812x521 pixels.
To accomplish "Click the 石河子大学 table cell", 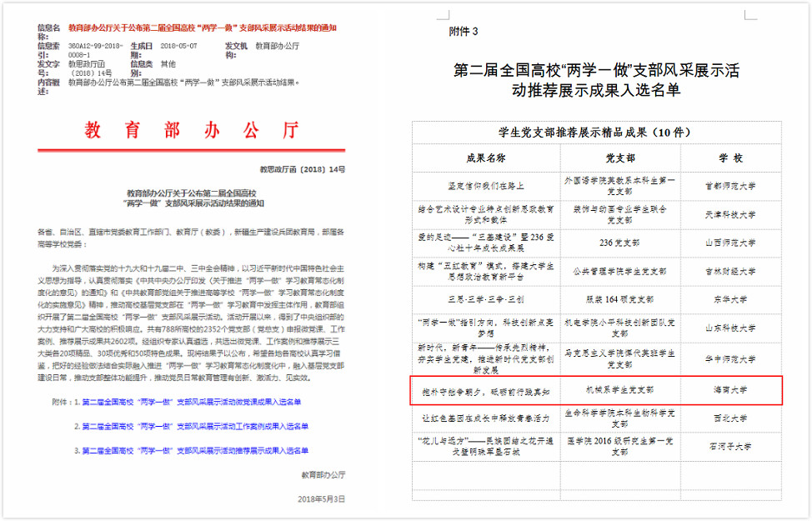I will 730,446.
